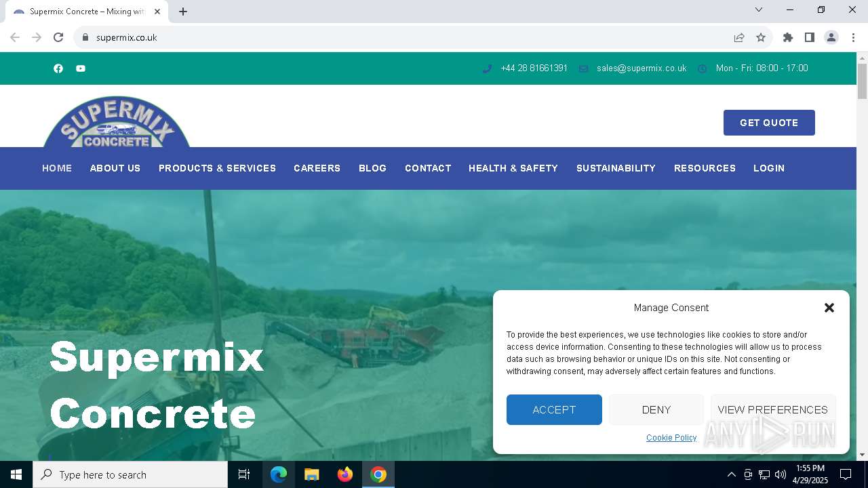The height and width of the screenshot is (488, 868).
Task: Open the notification center icon
Action: click(846, 474)
